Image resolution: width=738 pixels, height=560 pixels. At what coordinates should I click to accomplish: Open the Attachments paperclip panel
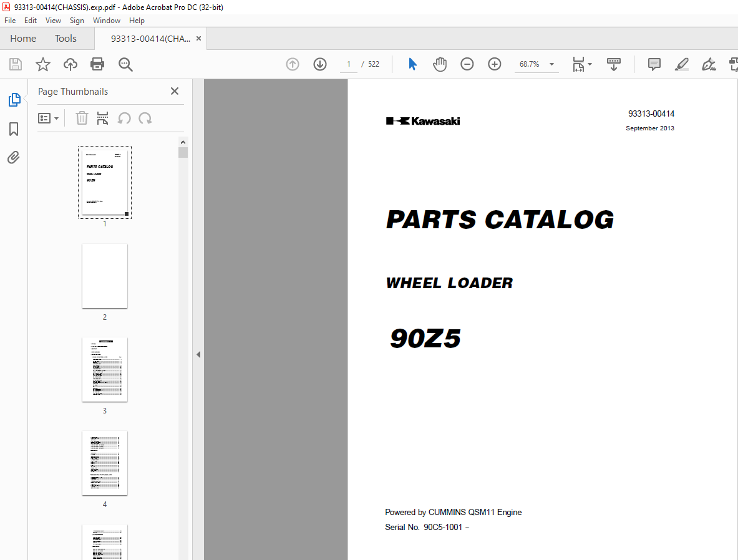(x=14, y=157)
